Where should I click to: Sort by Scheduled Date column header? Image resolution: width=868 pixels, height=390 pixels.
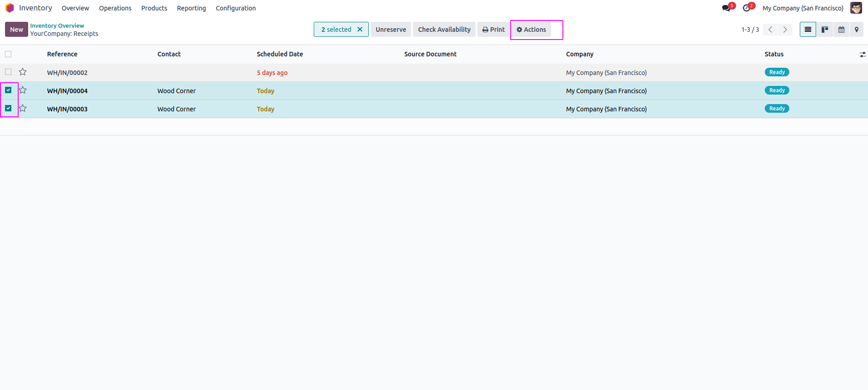[280, 54]
